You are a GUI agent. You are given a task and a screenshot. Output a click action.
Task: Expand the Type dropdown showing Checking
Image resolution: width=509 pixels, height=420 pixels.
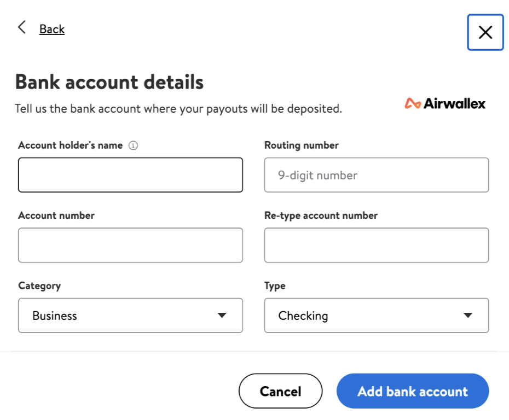click(376, 316)
